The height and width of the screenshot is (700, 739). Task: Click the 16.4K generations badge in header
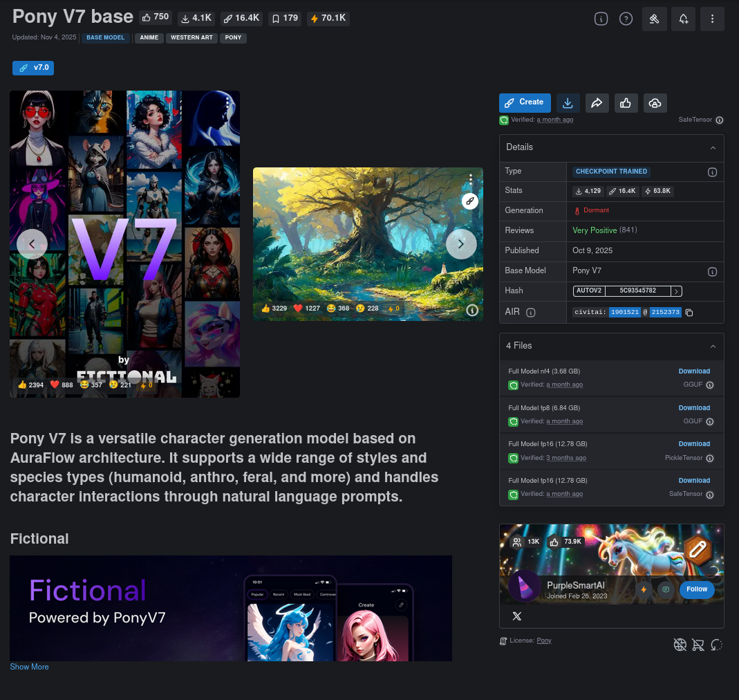tap(241, 18)
